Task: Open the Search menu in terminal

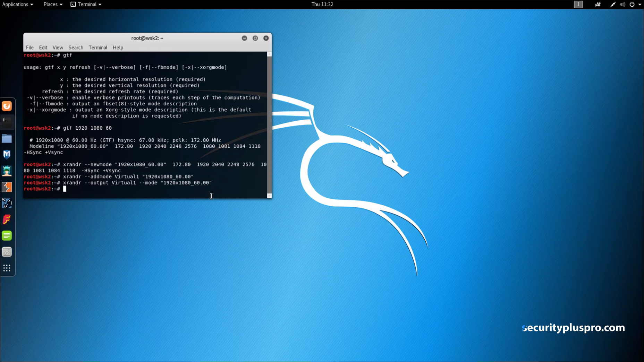Action: pyautogui.click(x=76, y=48)
